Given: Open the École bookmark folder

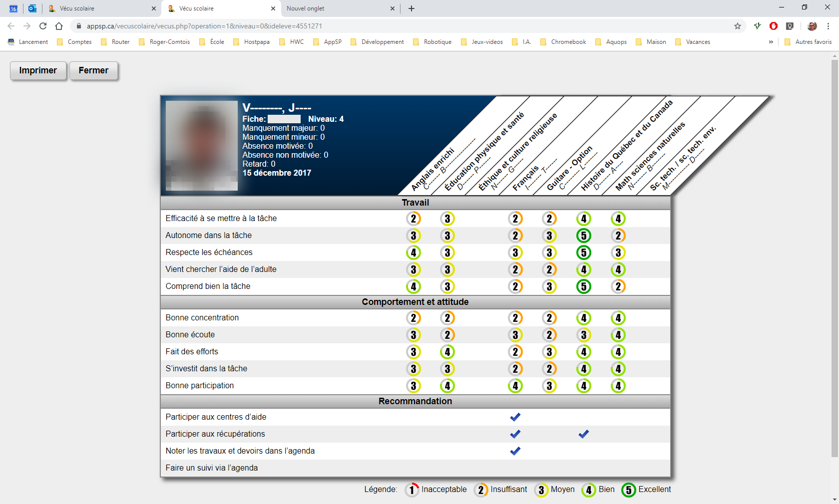Looking at the screenshot, I should click(x=212, y=42).
